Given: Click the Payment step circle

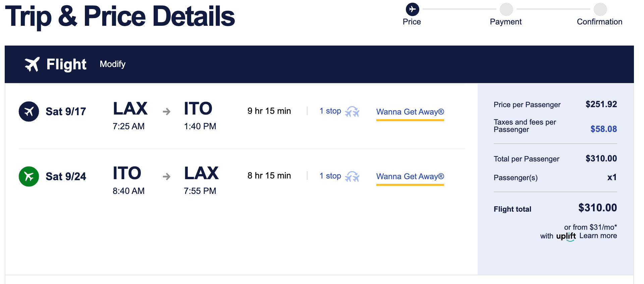Looking at the screenshot, I should point(506,9).
